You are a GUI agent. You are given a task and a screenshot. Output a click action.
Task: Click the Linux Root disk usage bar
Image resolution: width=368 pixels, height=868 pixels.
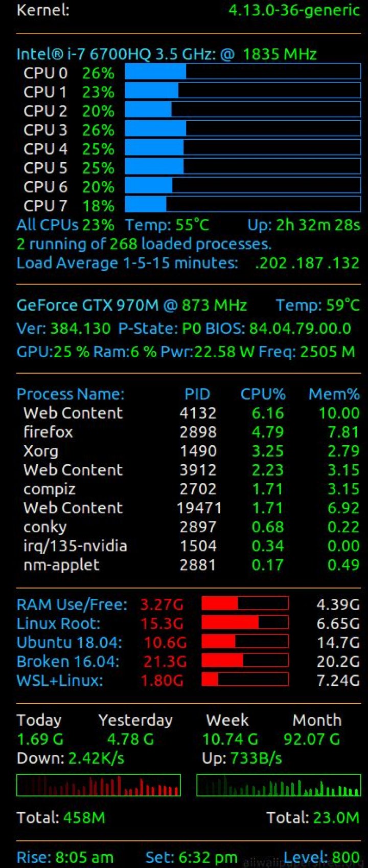[x=245, y=622]
